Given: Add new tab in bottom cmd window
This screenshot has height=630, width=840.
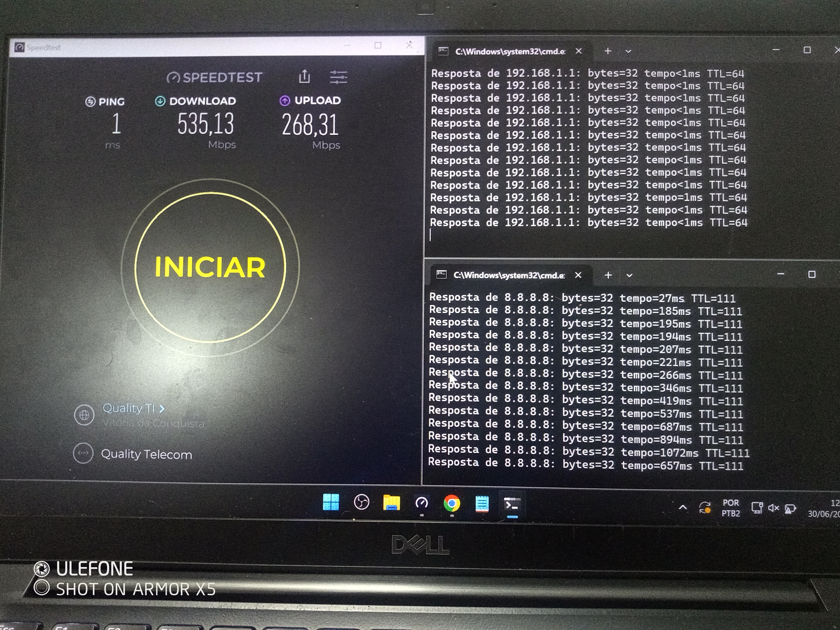Looking at the screenshot, I should 608,275.
